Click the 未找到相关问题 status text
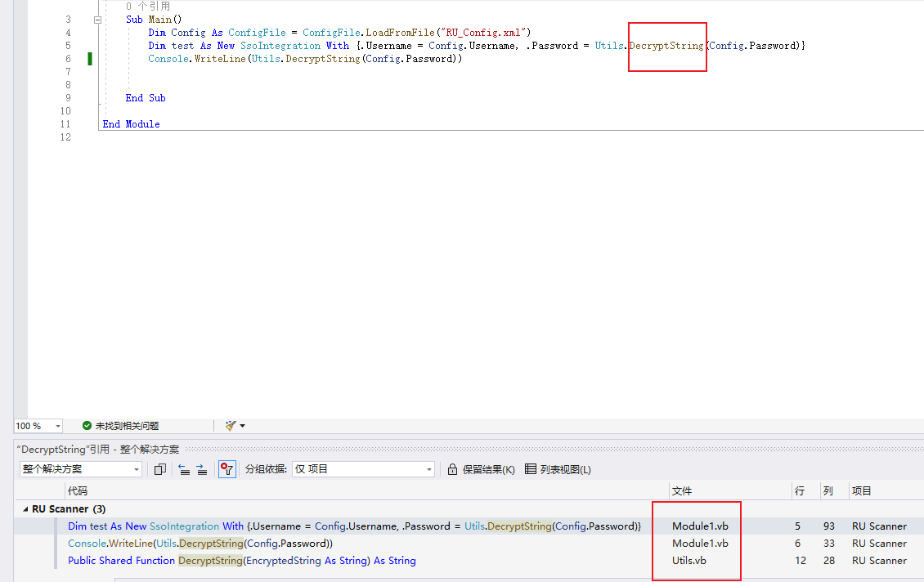Viewport: 924px width, 582px height. tap(127, 425)
